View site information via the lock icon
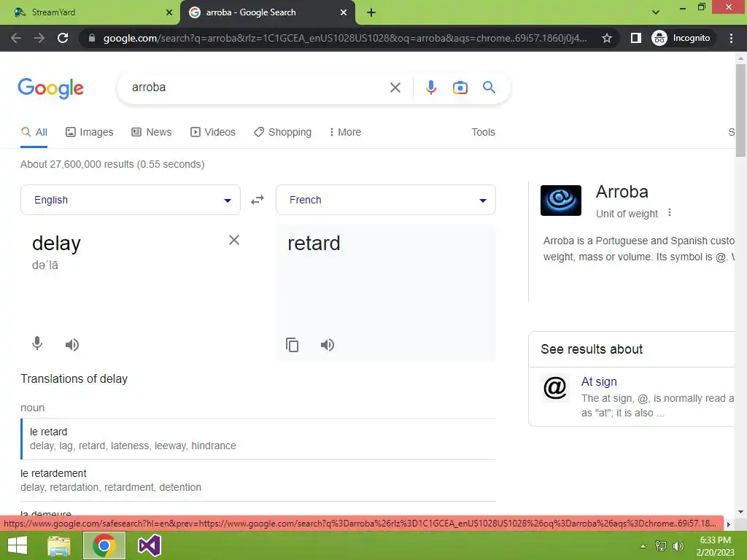Screen dimensions: 747x560 [x=92, y=38]
